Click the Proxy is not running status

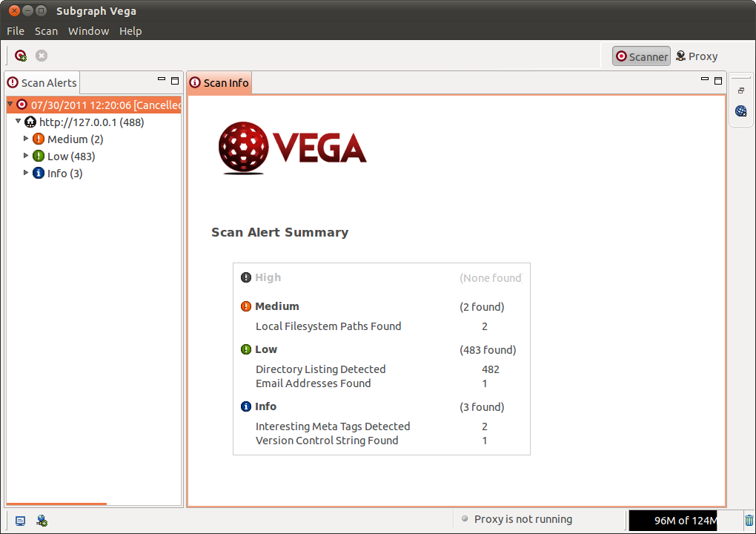pos(523,519)
